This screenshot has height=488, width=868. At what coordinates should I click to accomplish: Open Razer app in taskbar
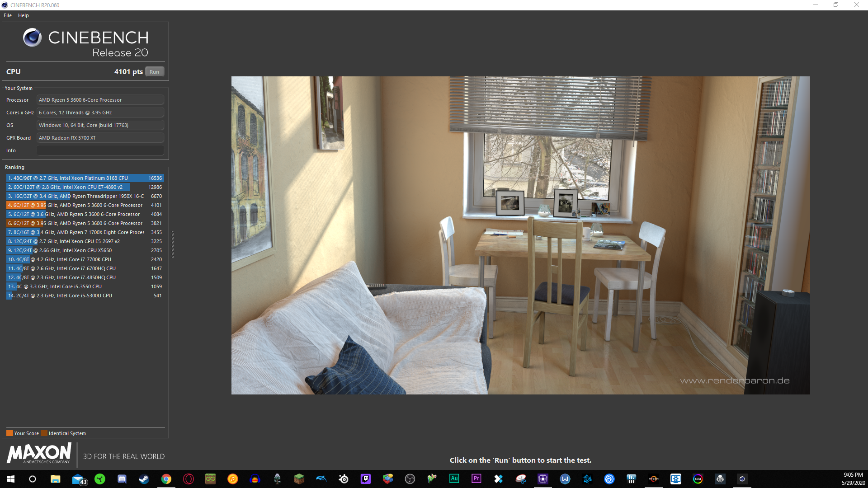[100, 479]
